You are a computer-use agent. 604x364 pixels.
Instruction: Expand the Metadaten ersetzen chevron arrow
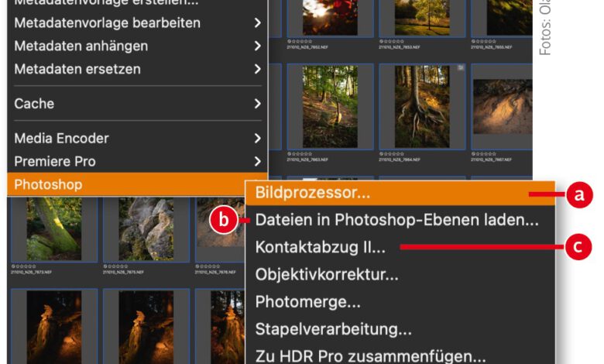[x=257, y=69]
